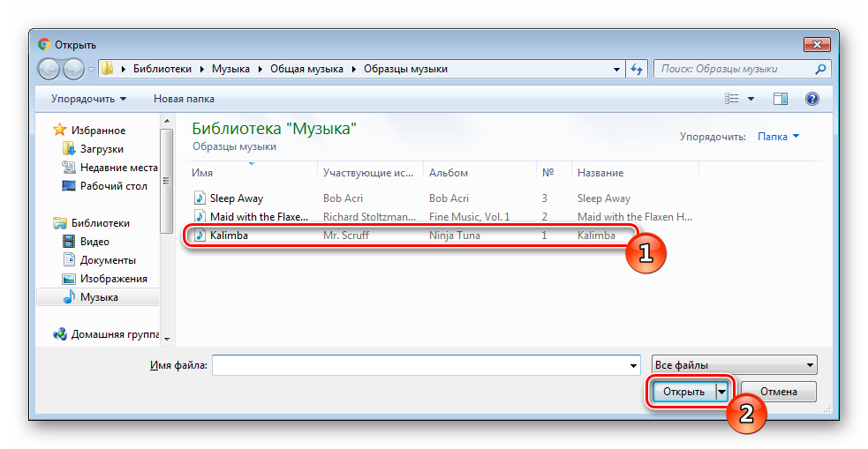Screen dimensions: 868x449
Task: Click the change view icon
Action: 732,99
